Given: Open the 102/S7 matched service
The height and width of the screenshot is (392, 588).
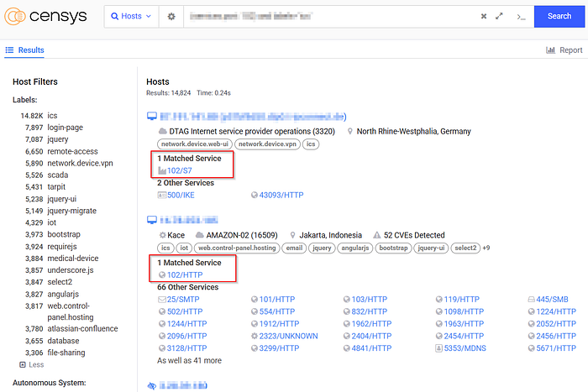Looking at the screenshot, I should click(179, 170).
